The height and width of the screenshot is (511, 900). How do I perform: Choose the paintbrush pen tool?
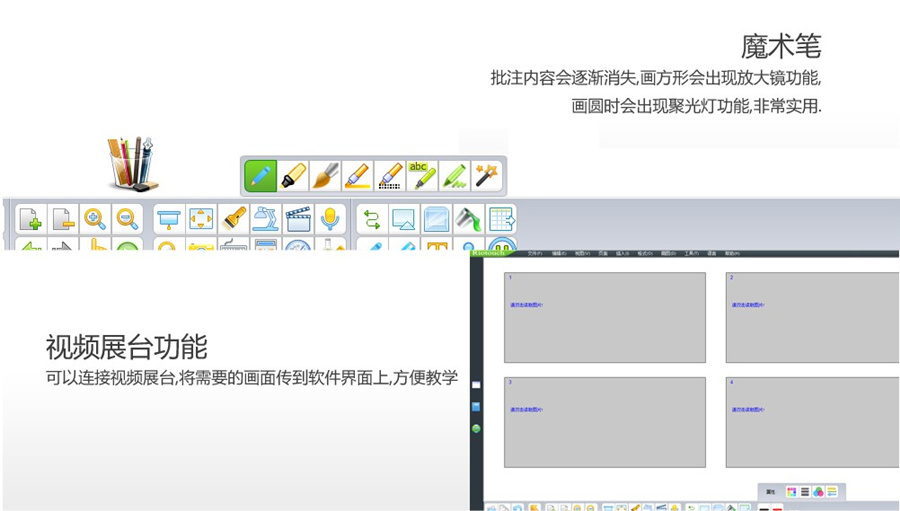325,176
